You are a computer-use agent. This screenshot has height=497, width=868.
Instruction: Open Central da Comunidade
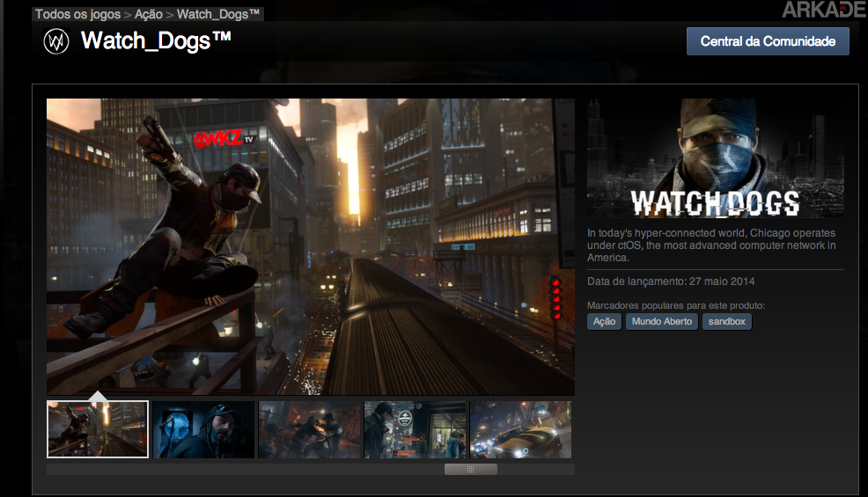[x=768, y=41]
